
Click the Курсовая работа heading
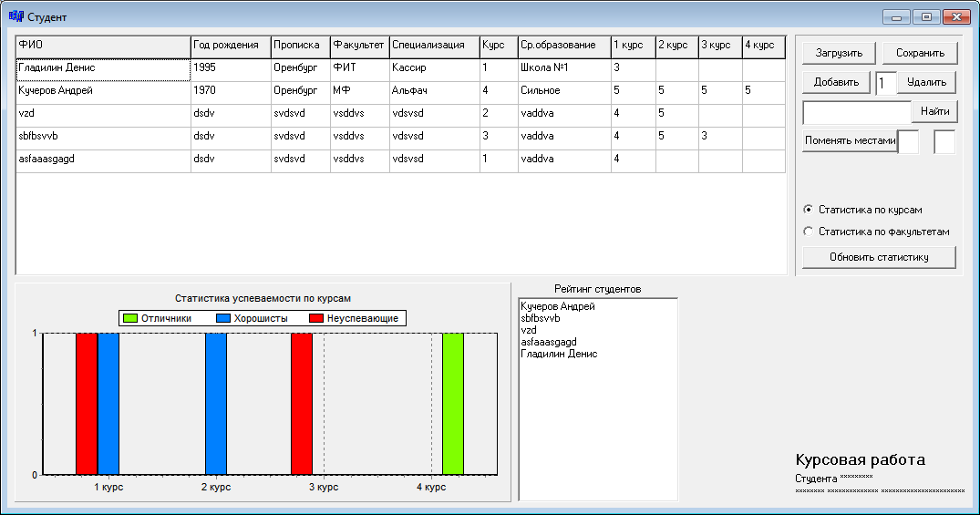[860, 460]
